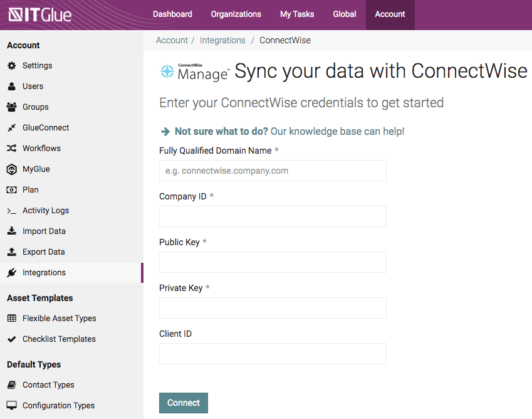Click the Default Types section heading
532x419 pixels.
tap(34, 364)
